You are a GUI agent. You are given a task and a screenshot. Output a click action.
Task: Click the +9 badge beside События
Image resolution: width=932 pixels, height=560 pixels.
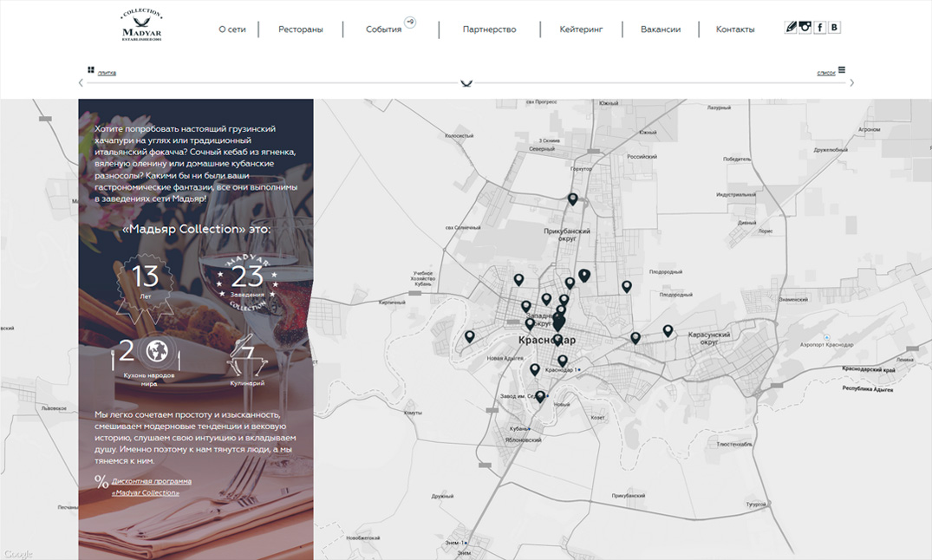[x=410, y=23]
